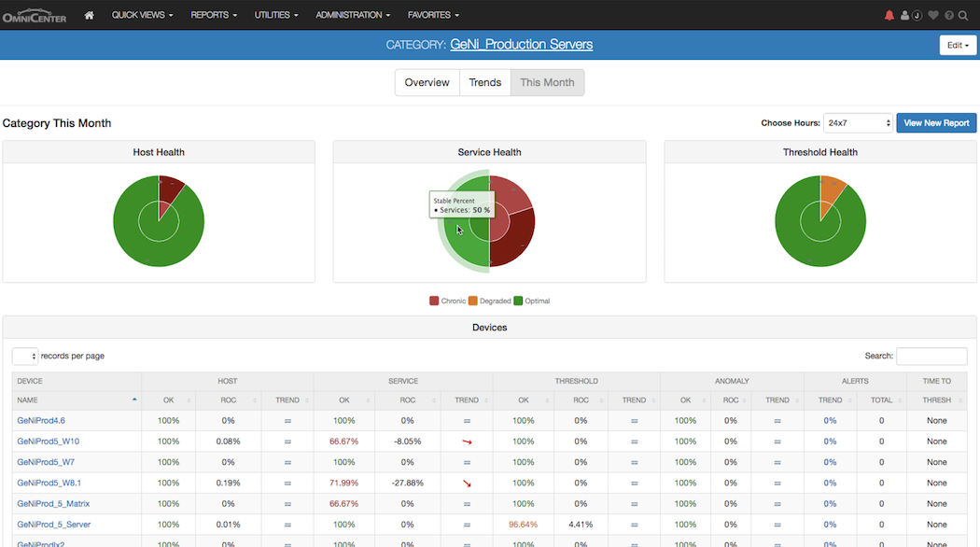Screen dimensions: 980x547
Task: Click 0.08% host ROC for GeNiProd5_W10
Action: pyautogui.click(x=228, y=442)
